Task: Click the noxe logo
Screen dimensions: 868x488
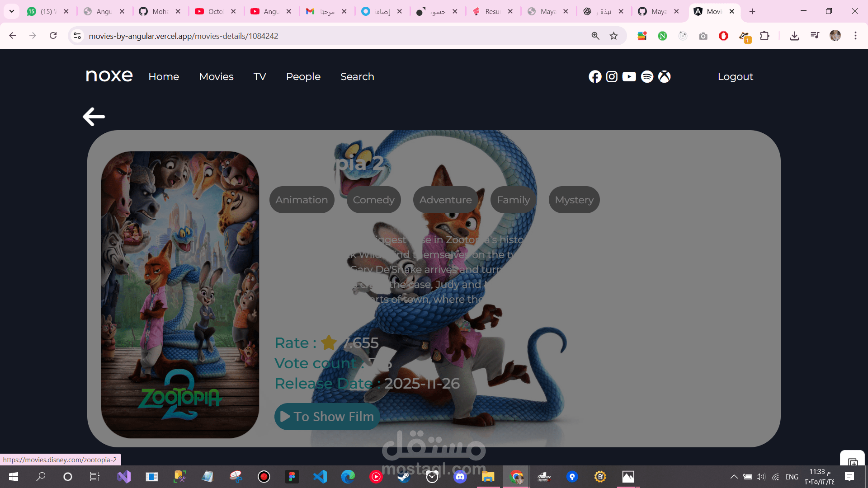Action: [109, 76]
